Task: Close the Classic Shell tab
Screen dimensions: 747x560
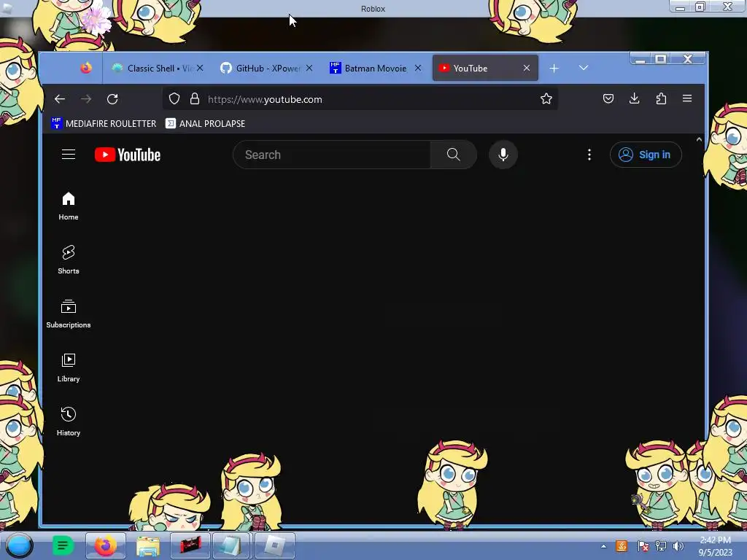Action: point(200,68)
